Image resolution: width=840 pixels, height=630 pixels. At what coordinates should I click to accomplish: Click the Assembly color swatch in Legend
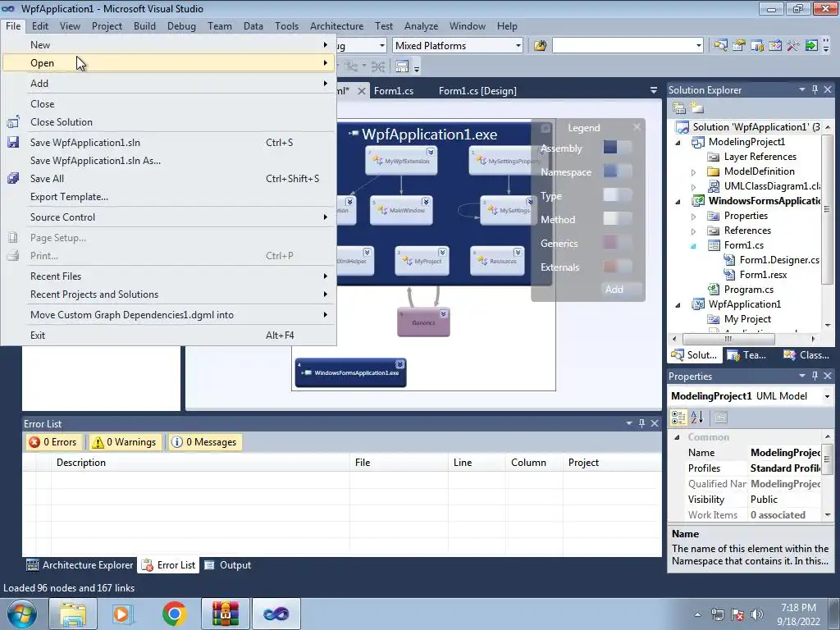617,148
